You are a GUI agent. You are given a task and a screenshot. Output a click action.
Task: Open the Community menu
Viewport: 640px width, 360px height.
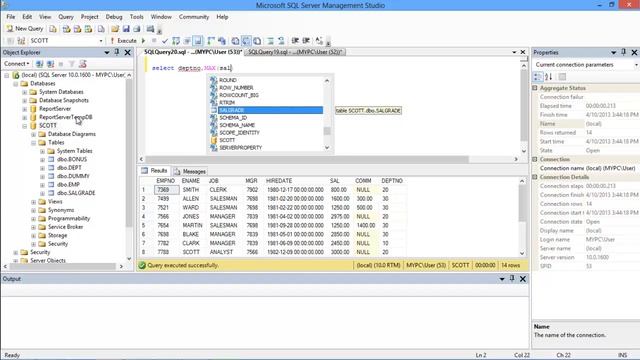pos(193,17)
